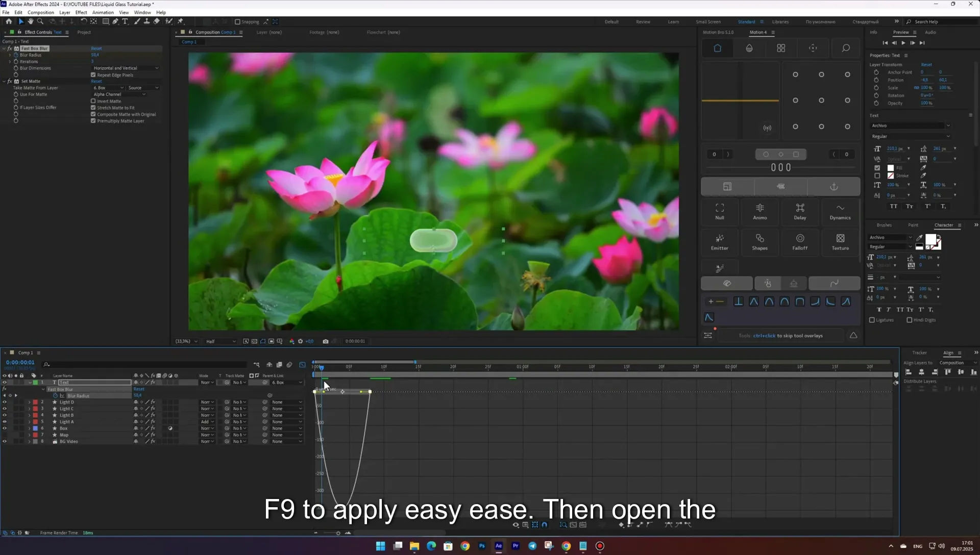Toggle Stretch Matte to Fit checkbox
Screen dimensions: 980x555
point(93,108)
